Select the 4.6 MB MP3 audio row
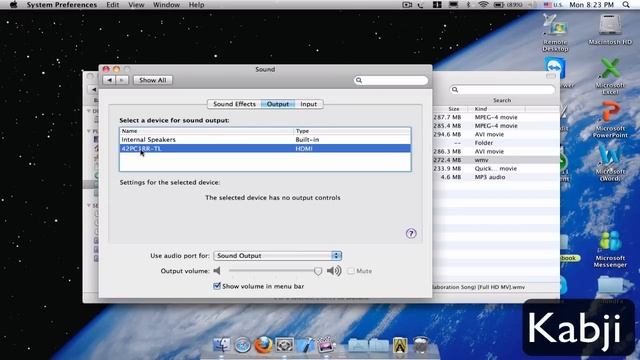The image size is (640, 360). coord(496,177)
